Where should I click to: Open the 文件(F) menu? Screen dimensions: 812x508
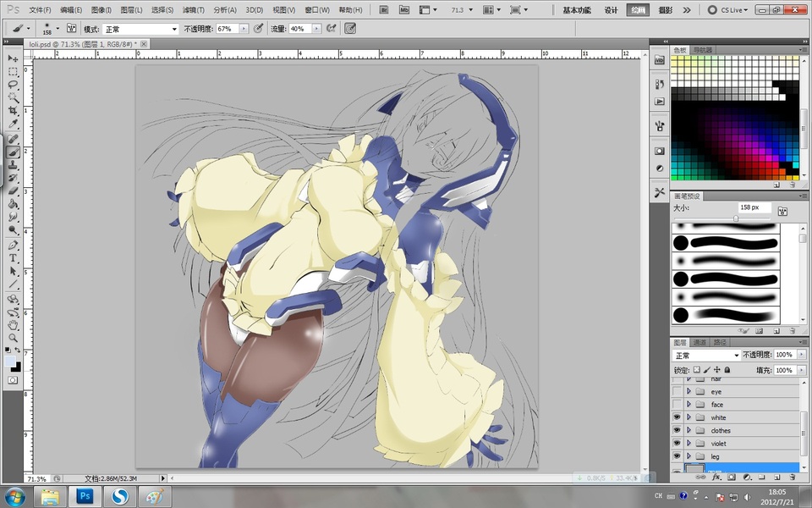click(40, 10)
